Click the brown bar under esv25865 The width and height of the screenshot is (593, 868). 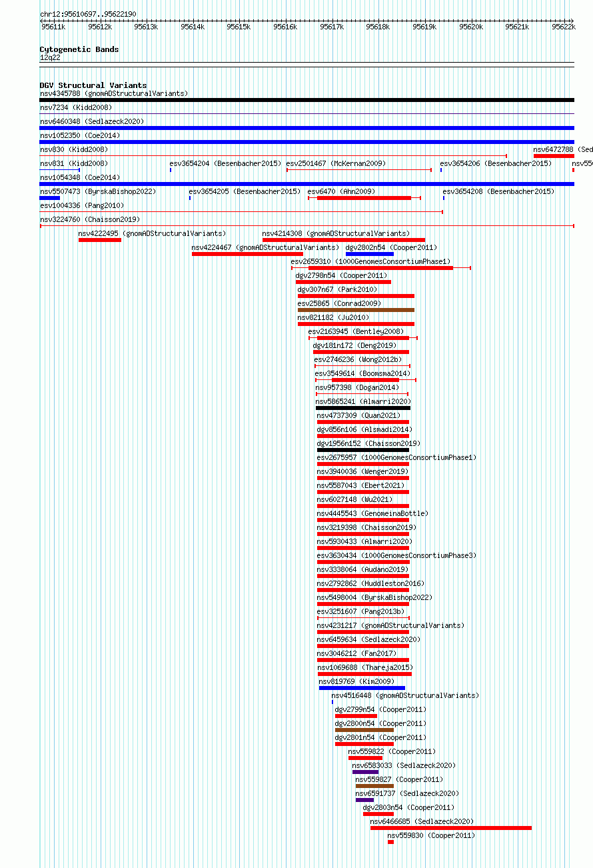356,310
